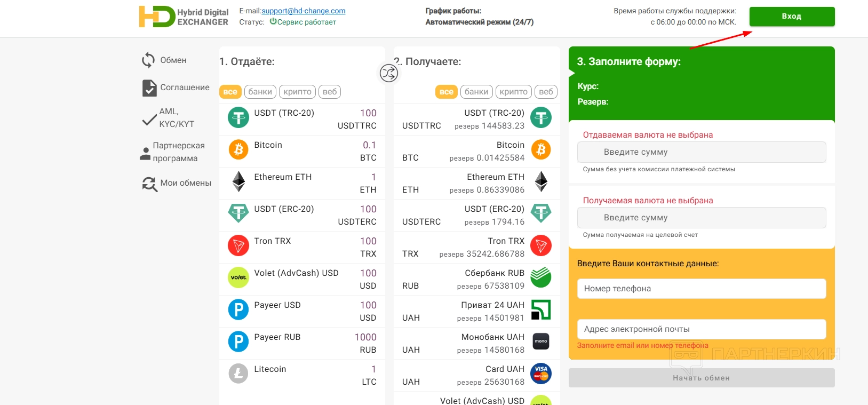Image resolution: width=868 pixels, height=405 pixels.
Task: Filter give currencies by 'банки'
Action: tap(260, 92)
